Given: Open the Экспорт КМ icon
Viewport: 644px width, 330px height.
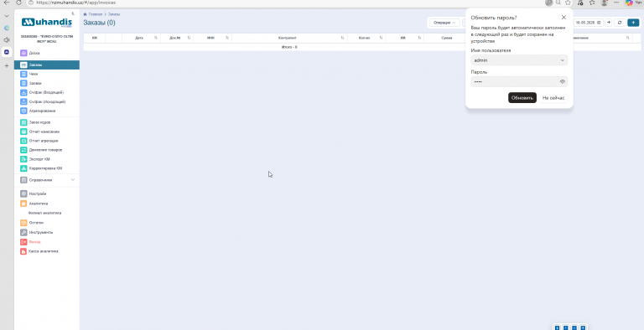Looking at the screenshot, I should pos(23,159).
